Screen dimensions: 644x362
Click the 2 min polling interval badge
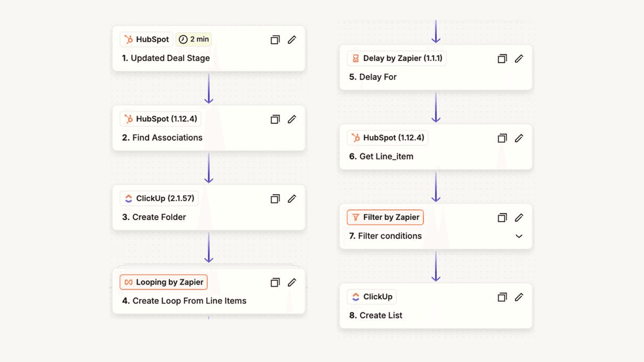pyautogui.click(x=194, y=39)
